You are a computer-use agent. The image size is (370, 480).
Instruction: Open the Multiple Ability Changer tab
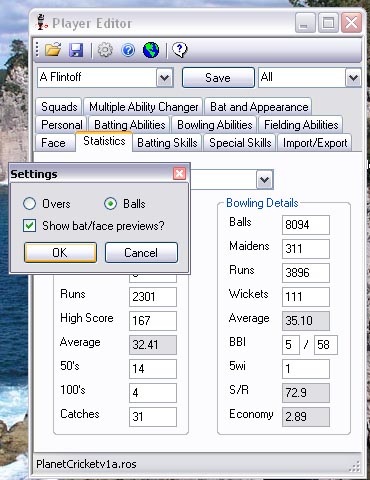[x=143, y=107]
